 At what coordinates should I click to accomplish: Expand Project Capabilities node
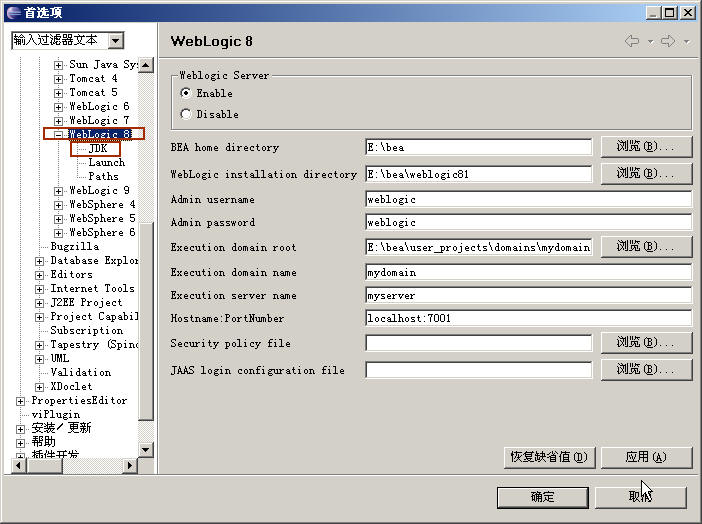pos(39,317)
